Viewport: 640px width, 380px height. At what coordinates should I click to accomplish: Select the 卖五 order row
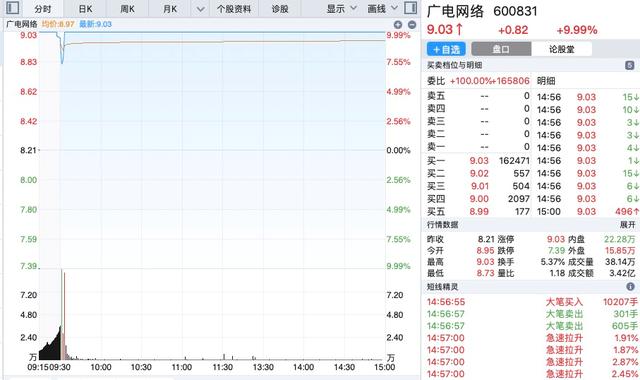pyautogui.click(x=478, y=96)
